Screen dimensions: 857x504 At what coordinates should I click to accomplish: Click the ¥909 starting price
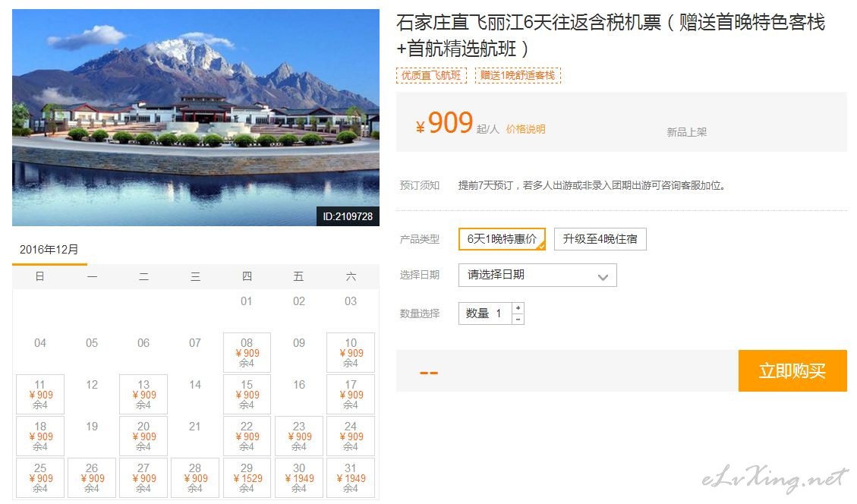tap(444, 123)
